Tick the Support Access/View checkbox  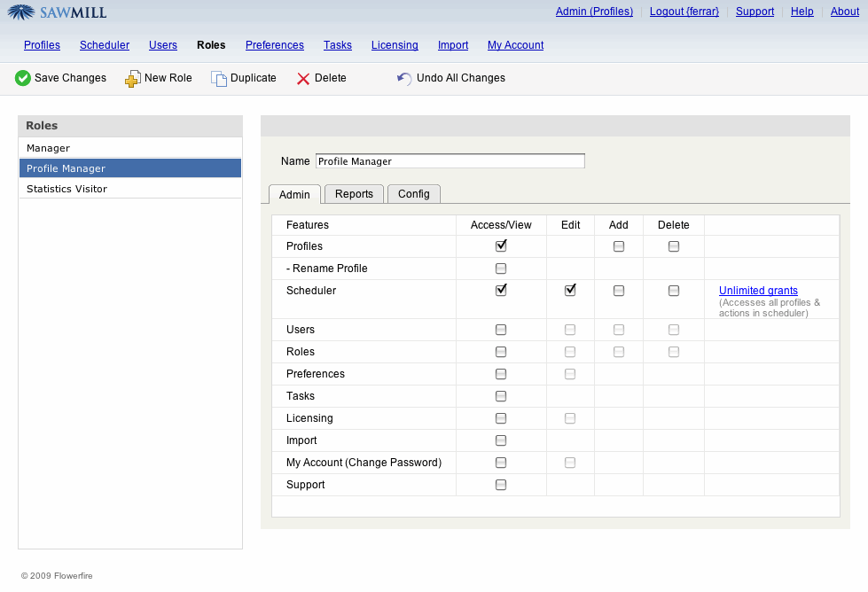point(501,485)
